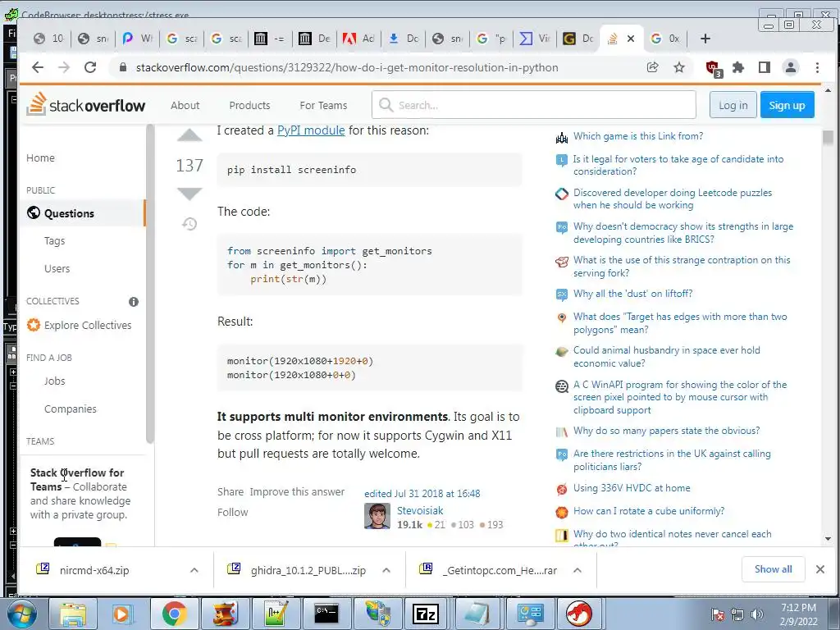Follow this answer
The height and width of the screenshot is (630, 840).
pos(232,512)
